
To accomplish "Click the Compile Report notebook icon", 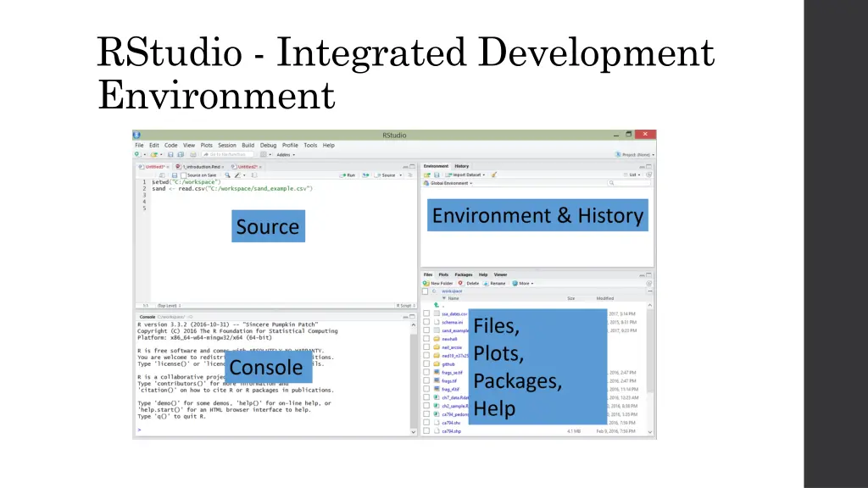I will 254,175.
